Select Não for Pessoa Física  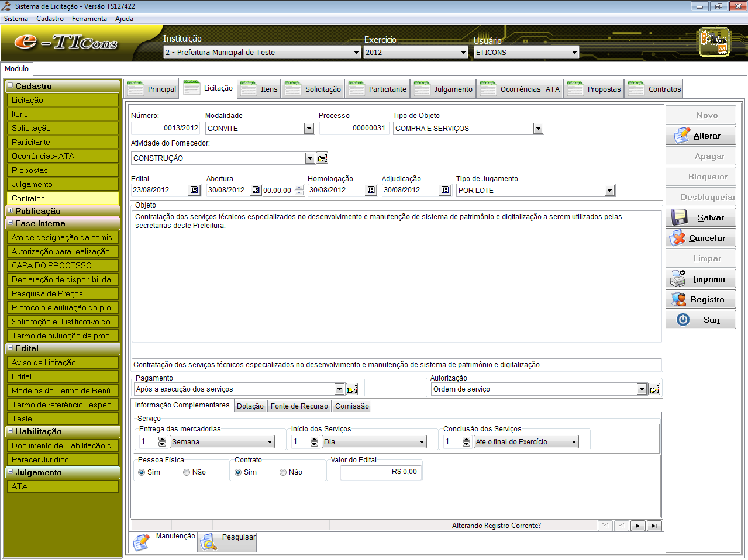[x=187, y=472]
